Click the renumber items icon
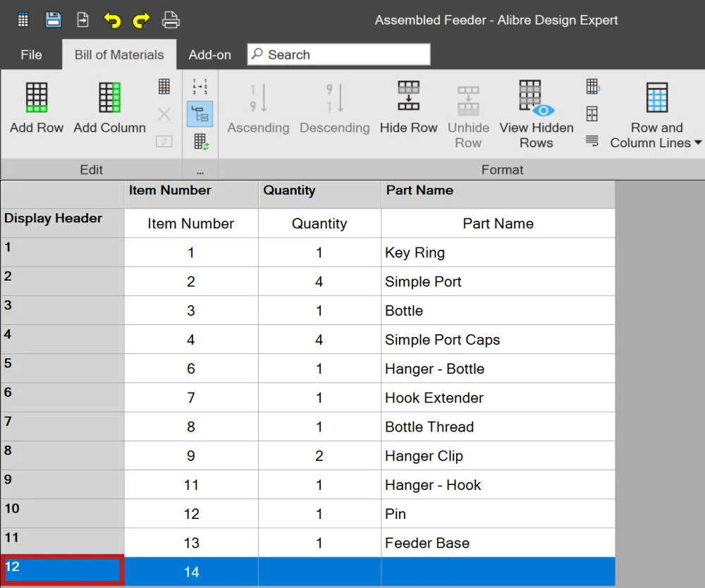Screen dimensions: 705x588 click(x=200, y=86)
